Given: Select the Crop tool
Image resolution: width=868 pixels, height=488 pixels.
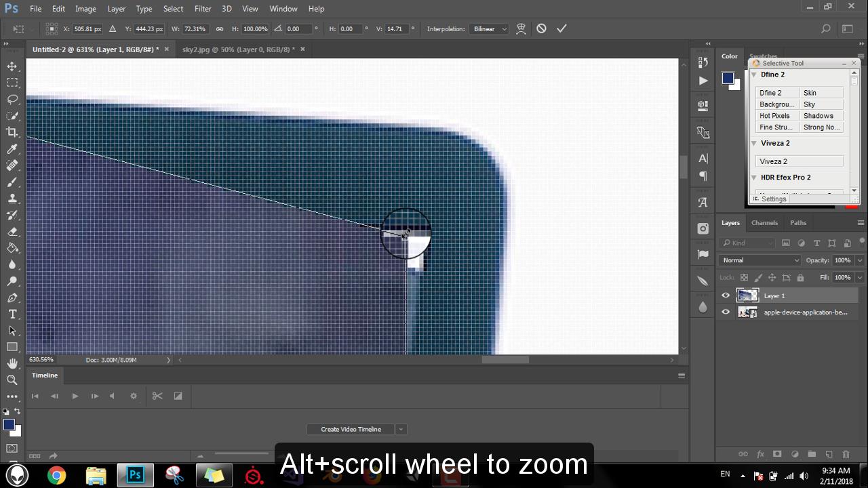Looking at the screenshot, I should click(12, 132).
